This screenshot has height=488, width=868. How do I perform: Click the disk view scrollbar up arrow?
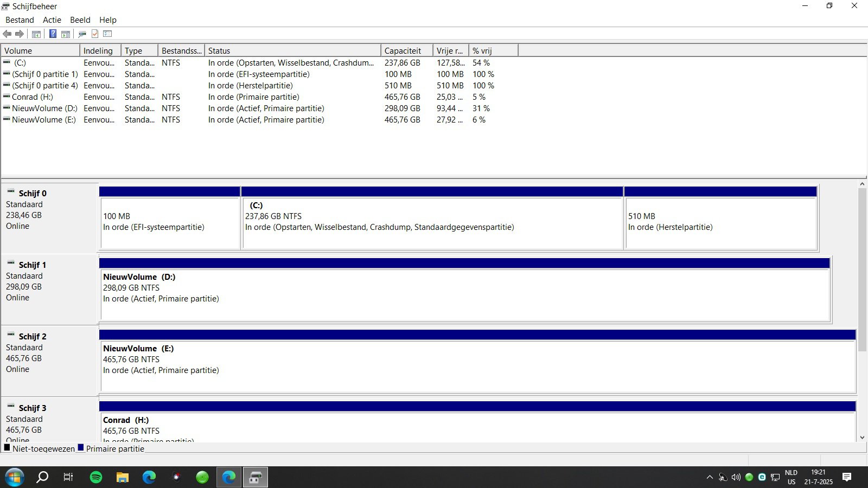tap(862, 184)
